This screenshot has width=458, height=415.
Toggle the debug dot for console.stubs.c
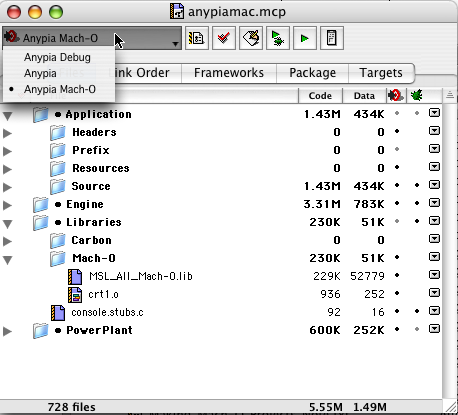tap(417, 311)
